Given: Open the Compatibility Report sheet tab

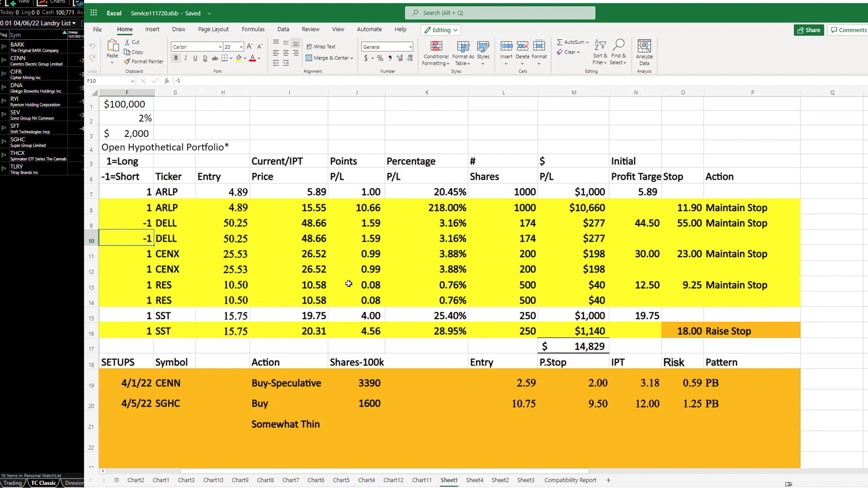Looking at the screenshot, I should tap(570, 480).
